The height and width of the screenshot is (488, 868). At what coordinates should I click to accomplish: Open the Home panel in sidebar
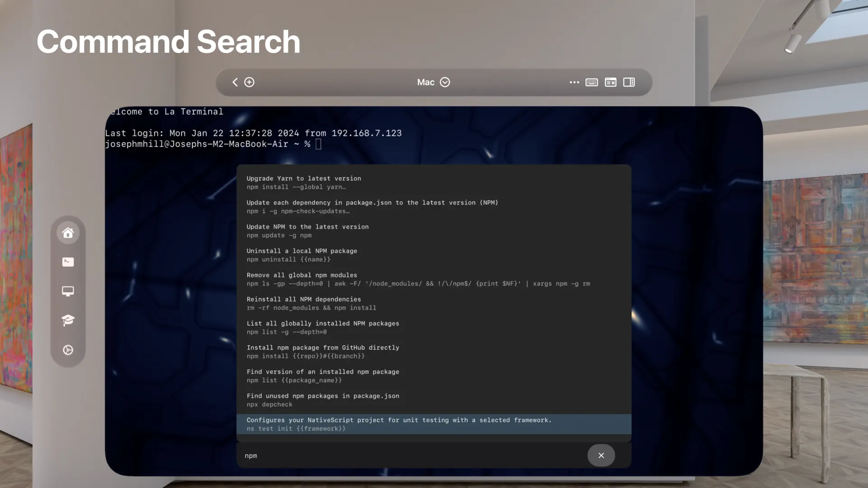(68, 232)
